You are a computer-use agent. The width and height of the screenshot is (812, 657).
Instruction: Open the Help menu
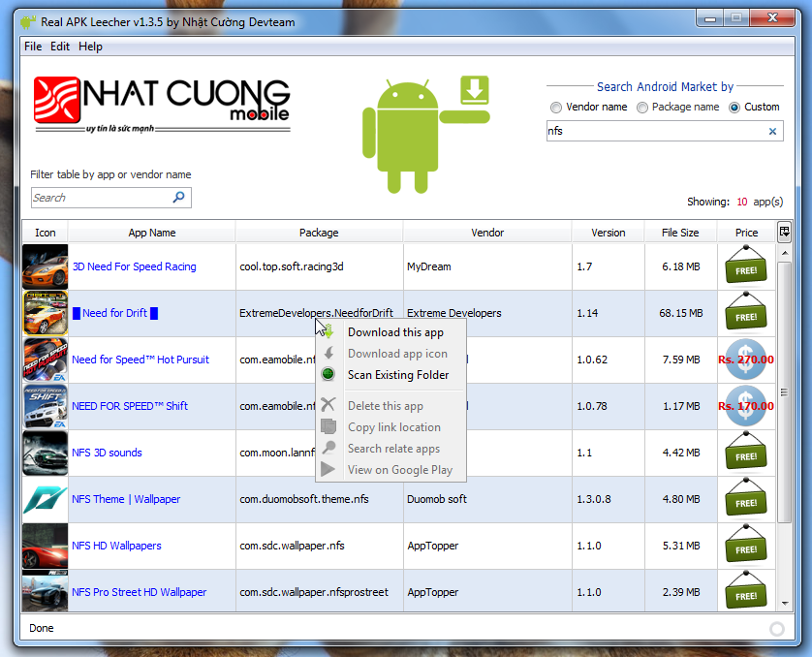coord(91,47)
